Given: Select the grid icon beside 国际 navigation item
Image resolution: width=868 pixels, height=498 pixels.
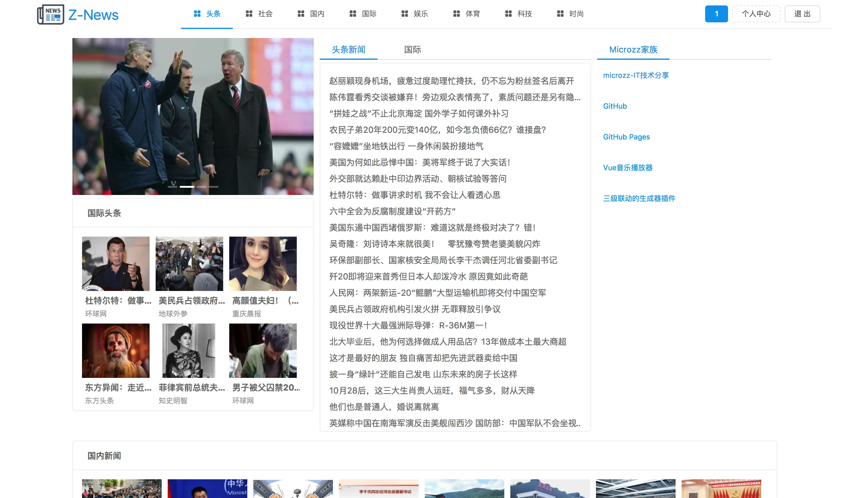Looking at the screenshot, I should pyautogui.click(x=353, y=14).
